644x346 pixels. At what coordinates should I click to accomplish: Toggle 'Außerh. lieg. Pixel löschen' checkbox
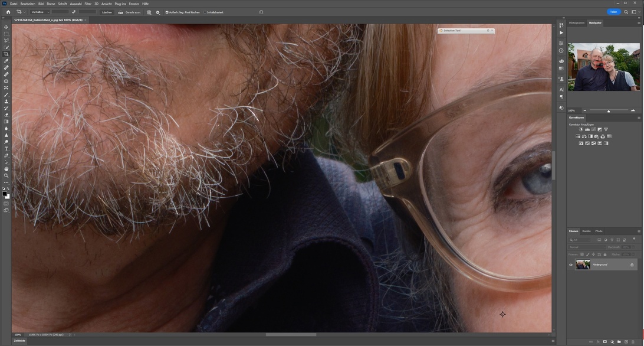[x=167, y=12]
